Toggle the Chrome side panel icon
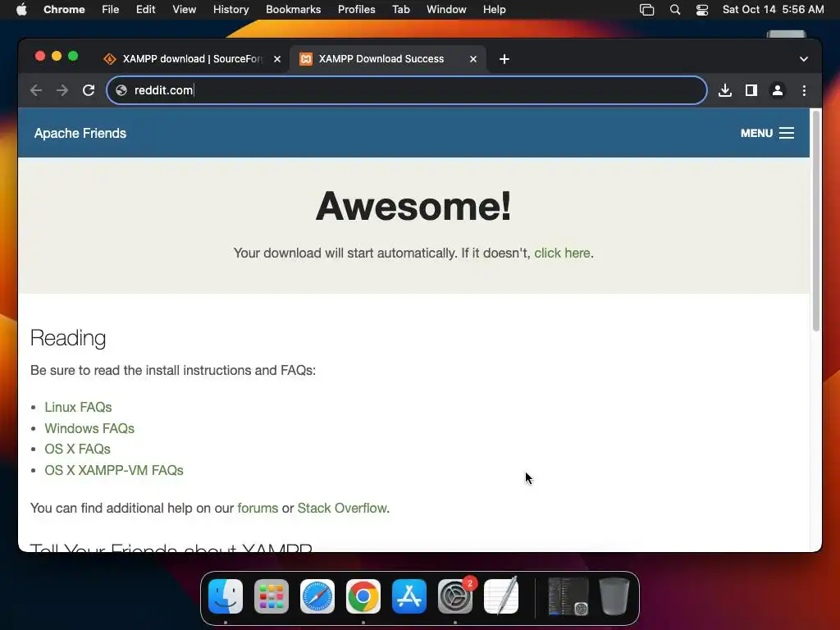The image size is (840, 630). 751,90
